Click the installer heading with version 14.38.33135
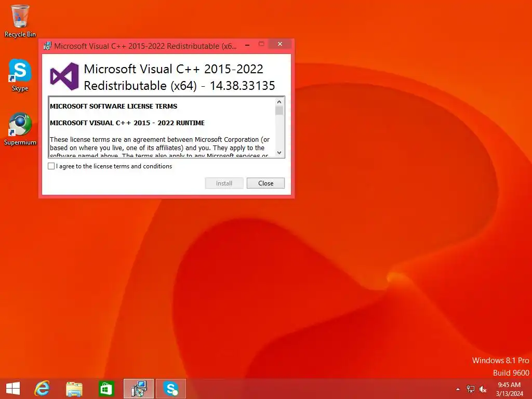Viewport: 532px width, 399px height. (179, 77)
